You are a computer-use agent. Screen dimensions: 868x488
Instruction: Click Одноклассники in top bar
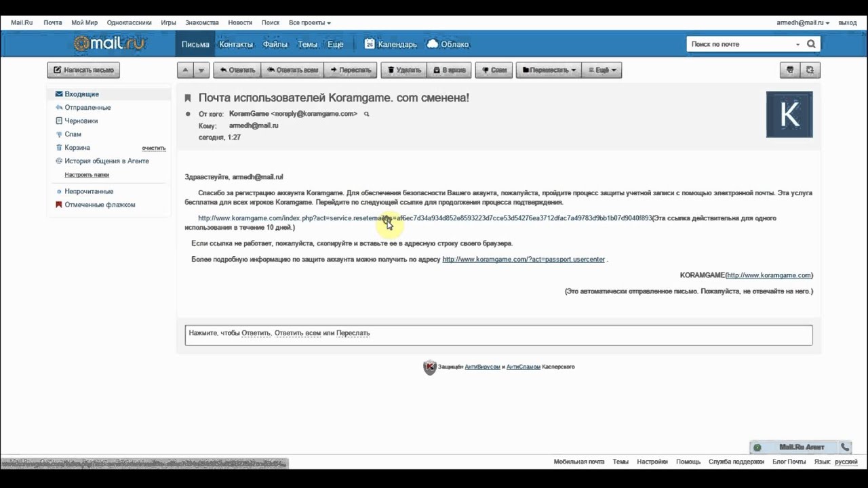coord(129,22)
